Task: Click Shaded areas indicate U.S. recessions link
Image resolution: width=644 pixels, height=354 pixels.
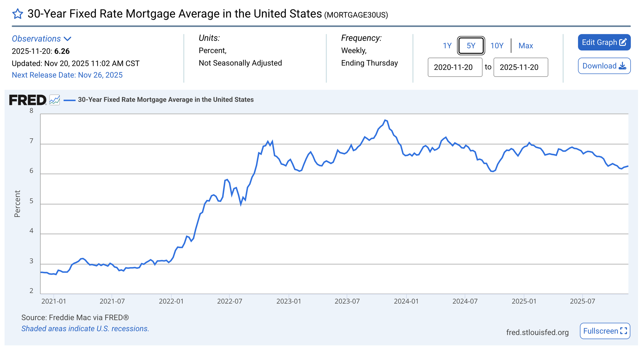Action: (85, 329)
